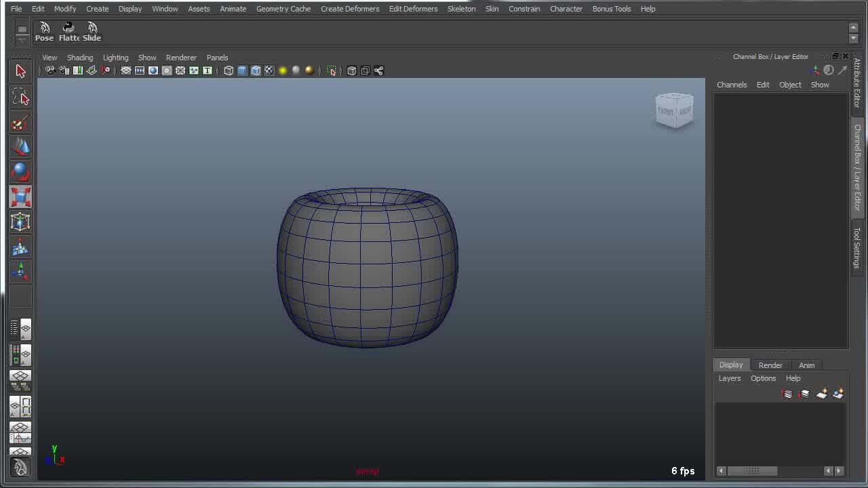Select the arrow Select tool
The width and height of the screenshot is (868, 488).
20,71
